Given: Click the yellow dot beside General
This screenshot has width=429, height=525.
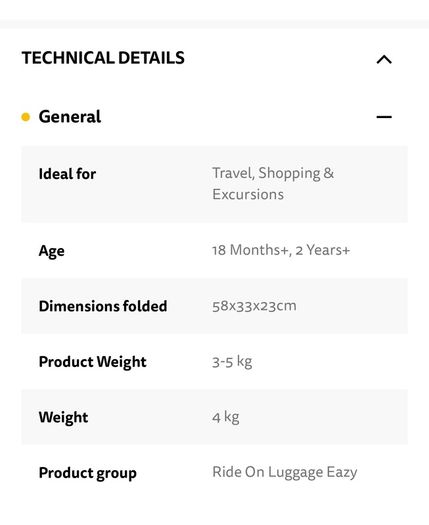Looking at the screenshot, I should (x=26, y=117).
